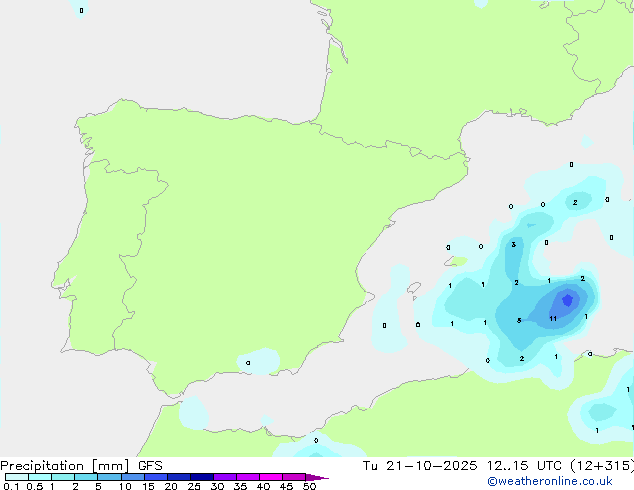Click the above-50 mm legend arrow tip
Image resolution: width=634 pixels, height=490 pixels.
click(x=317, y=477)
